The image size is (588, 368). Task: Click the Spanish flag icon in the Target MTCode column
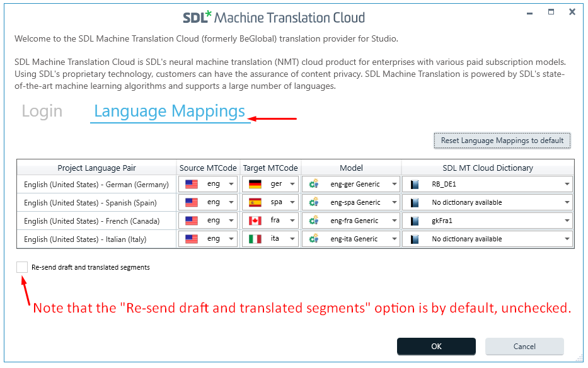coord(255,202)
